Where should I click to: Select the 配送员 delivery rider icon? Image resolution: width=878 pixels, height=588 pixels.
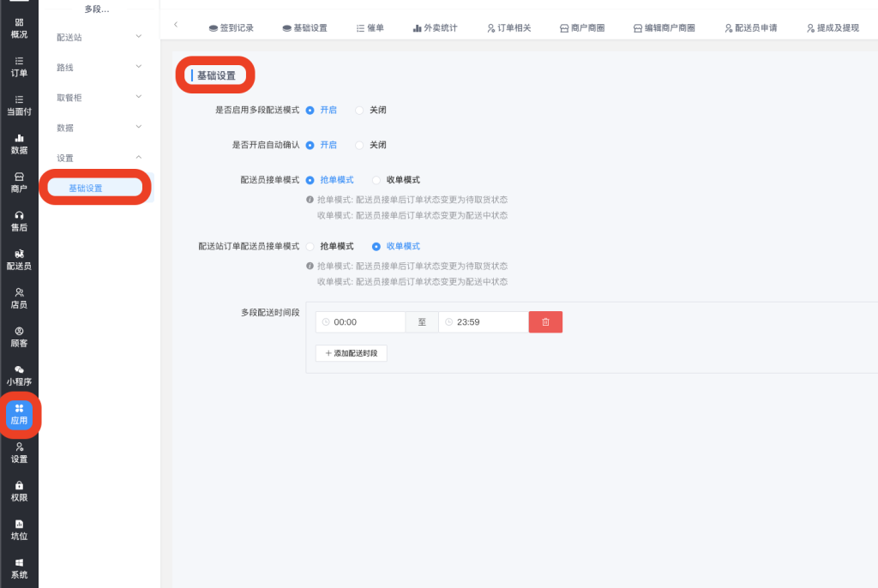pyautogui.click(x=19, y=260)
